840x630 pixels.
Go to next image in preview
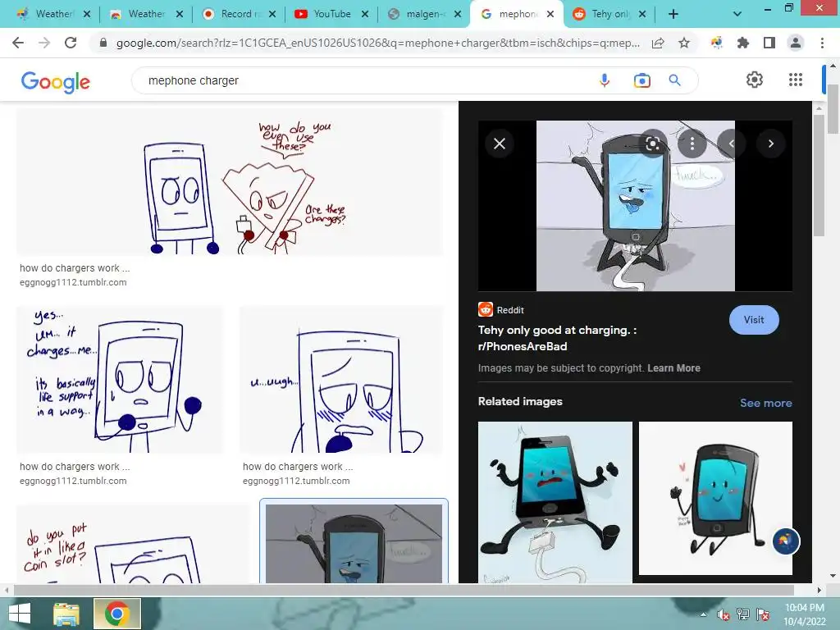pyautogui.click(x=771, y=144)
